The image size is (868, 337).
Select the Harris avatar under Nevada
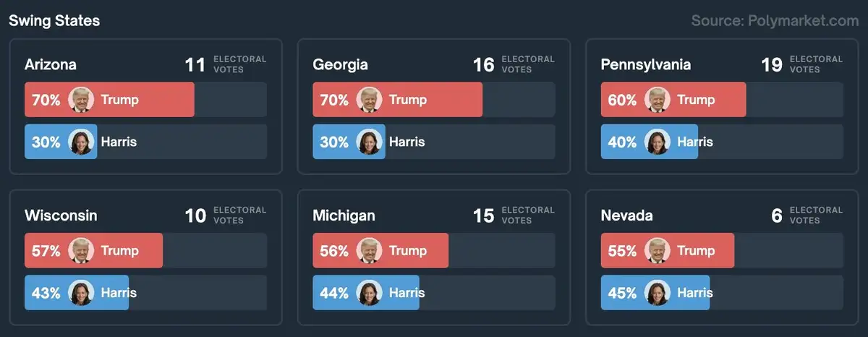pos(658,293)
